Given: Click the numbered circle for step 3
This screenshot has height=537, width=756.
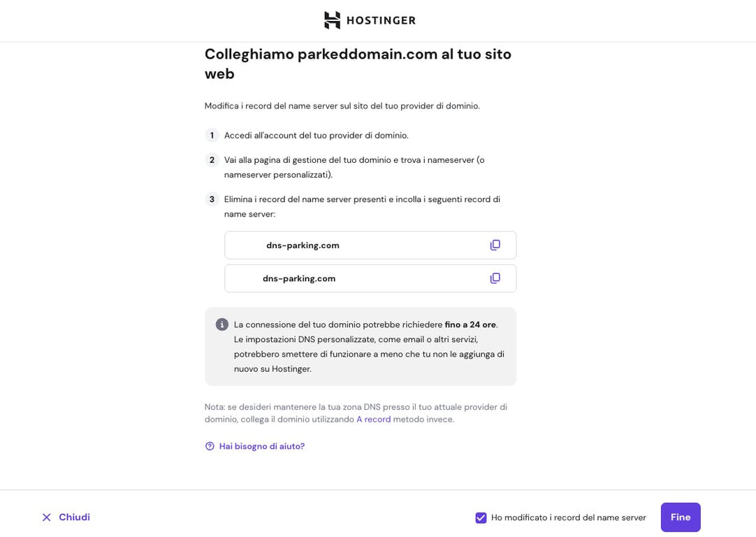Looking at the screenshot, I should tap(211, 199).
